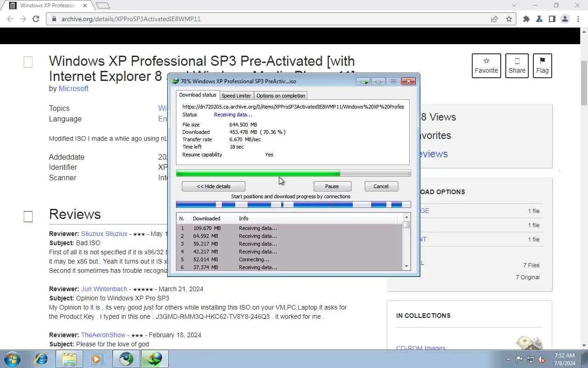Open Action Center flag in tray
The image size is (588, 368).
pyautogui.click(x=519, y=359)
